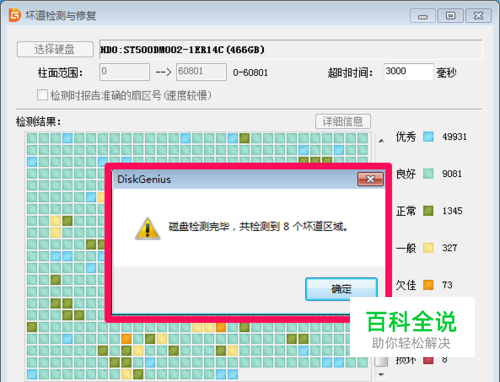Screen dimensions: 500x382
Task: Click the 一般 yellow legend swatch
Action: [428, 248]
